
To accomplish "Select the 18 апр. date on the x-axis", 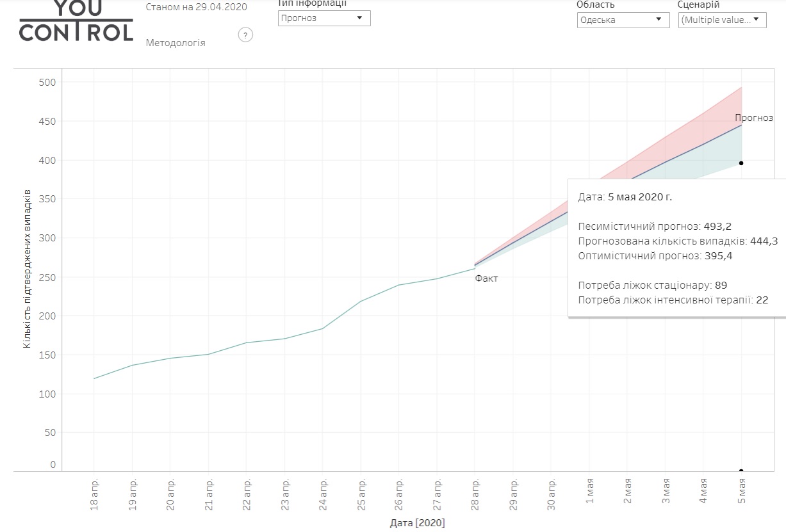I will point(94,494).
